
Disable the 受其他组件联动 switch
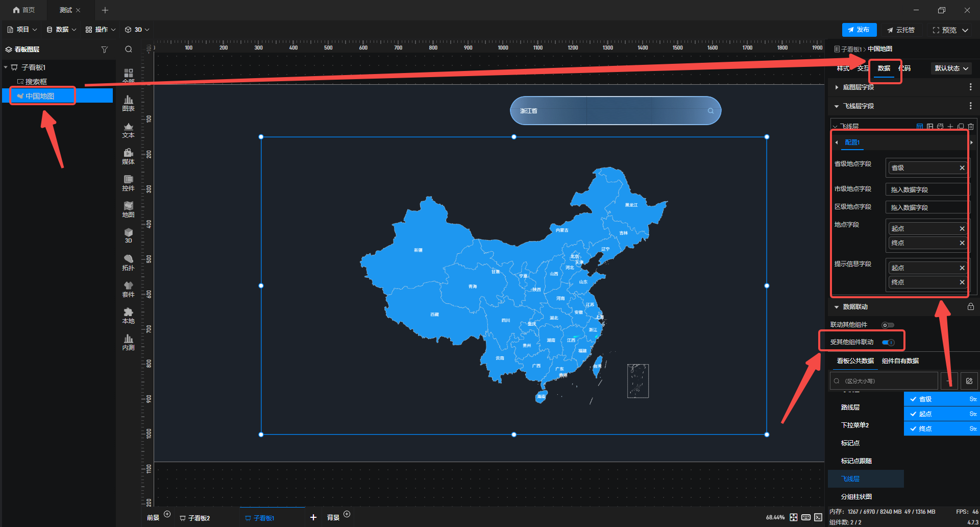point(888,342)
